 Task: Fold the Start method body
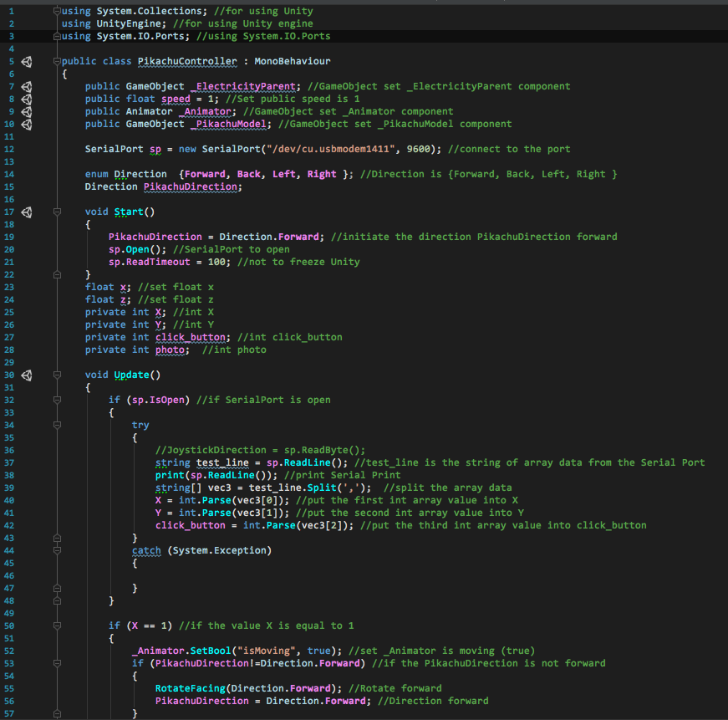click(x=56, y=212)
